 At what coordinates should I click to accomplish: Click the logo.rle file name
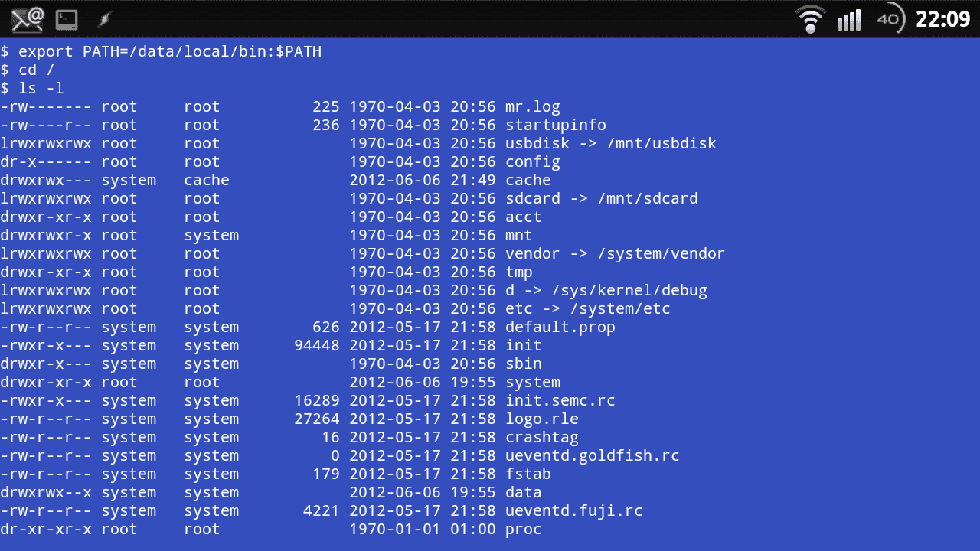[542, 419]
